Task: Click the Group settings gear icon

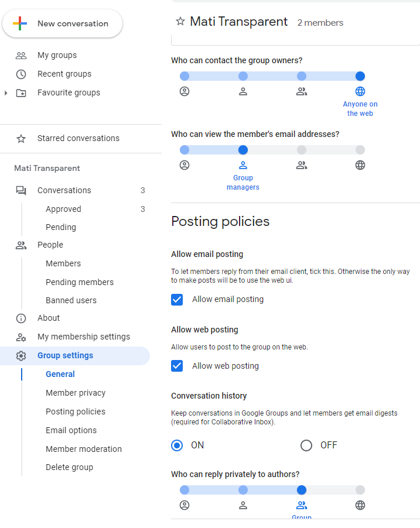Action: 21,356
